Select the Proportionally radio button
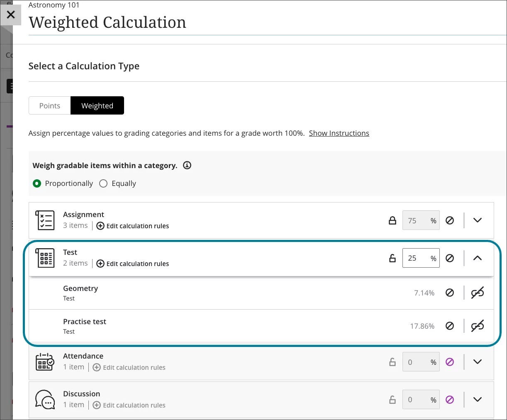Image resolution: width=507 pixels, height=420 pixels. pos(37,183)
